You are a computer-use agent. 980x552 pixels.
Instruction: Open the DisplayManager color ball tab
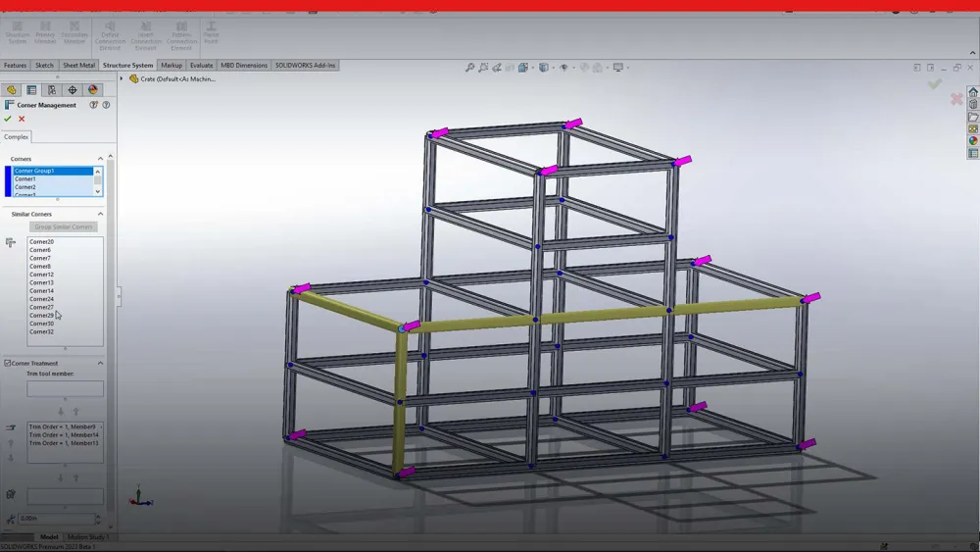coord(92,90)
